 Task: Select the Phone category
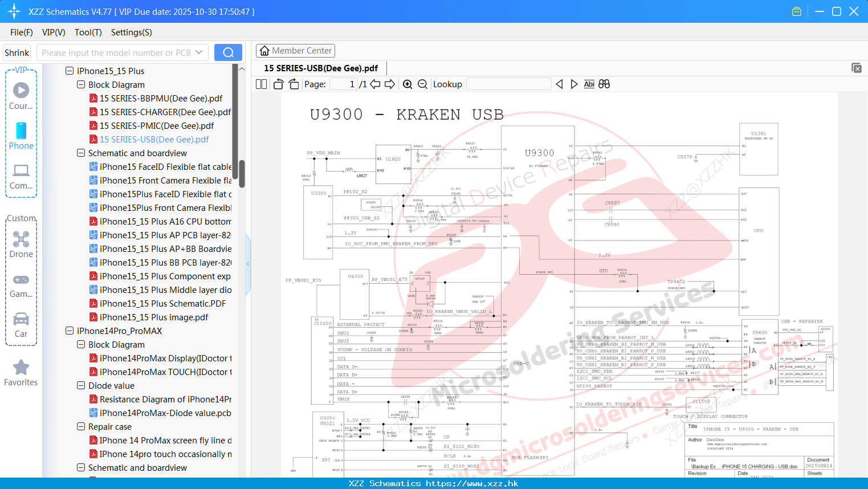point(21,136)
